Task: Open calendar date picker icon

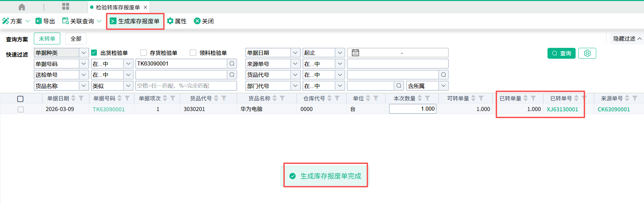Action: [355, 53]
